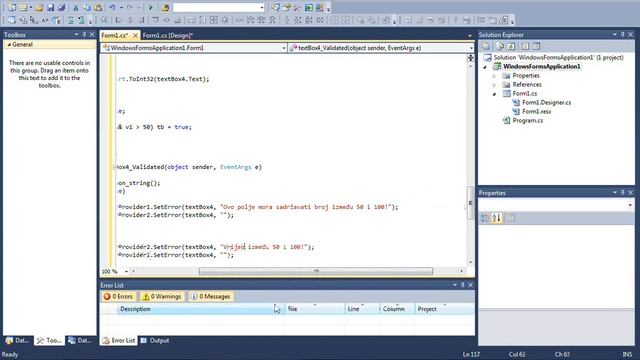
Task: Click Property Pages icon in Properties panel
Action: pos(511,218)
